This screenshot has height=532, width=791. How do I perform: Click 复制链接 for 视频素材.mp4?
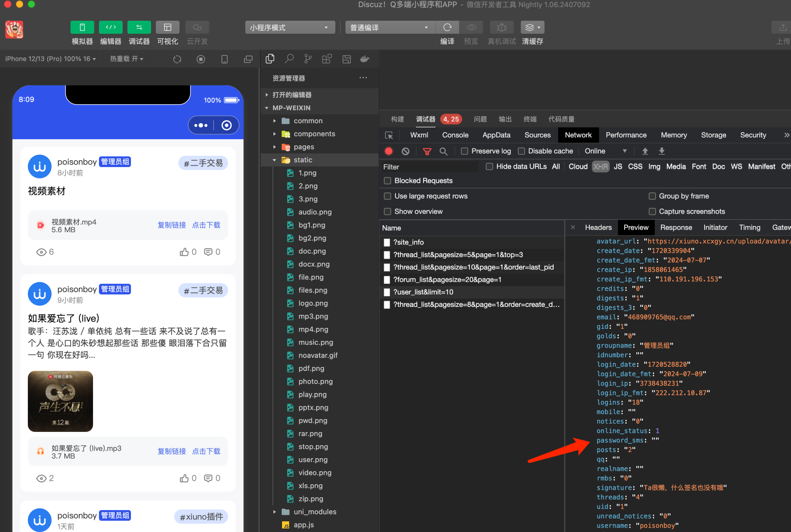tap(172, 225)
